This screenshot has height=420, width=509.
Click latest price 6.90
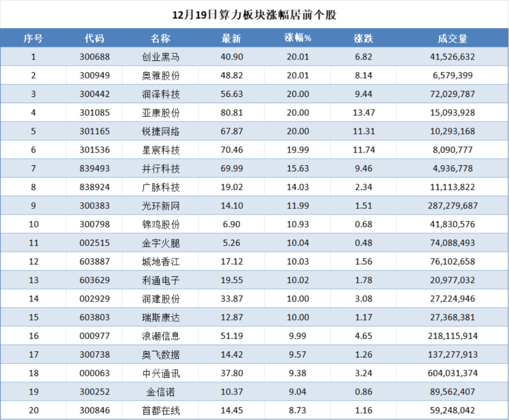tap(231, 224)
